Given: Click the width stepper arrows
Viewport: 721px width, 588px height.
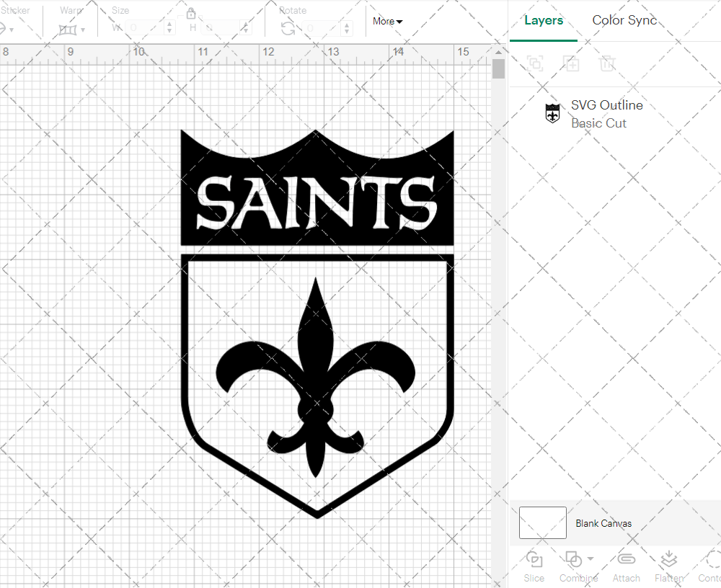Looking at the screenshot, I should point(169,28).
